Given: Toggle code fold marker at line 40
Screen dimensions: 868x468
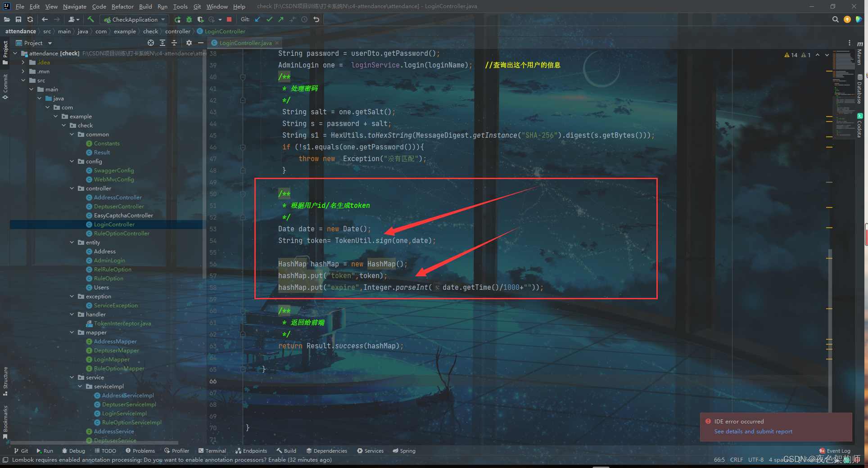Looking at the screenshot, I should (243, 77).
